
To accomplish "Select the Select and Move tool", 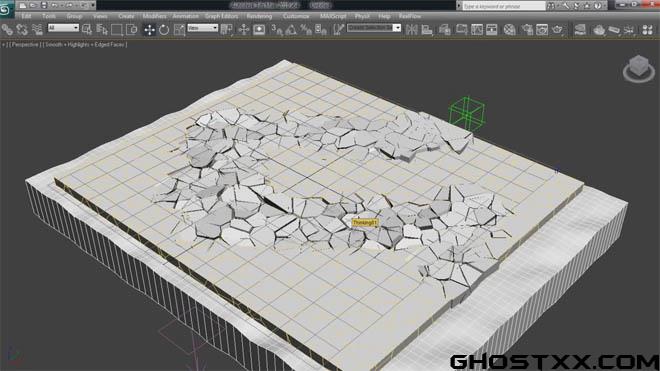I will (149, 29).
